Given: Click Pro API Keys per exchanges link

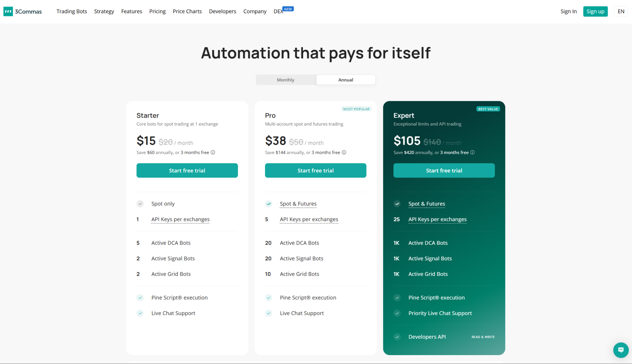Looking at the screenshot, I should pos(309,219).
